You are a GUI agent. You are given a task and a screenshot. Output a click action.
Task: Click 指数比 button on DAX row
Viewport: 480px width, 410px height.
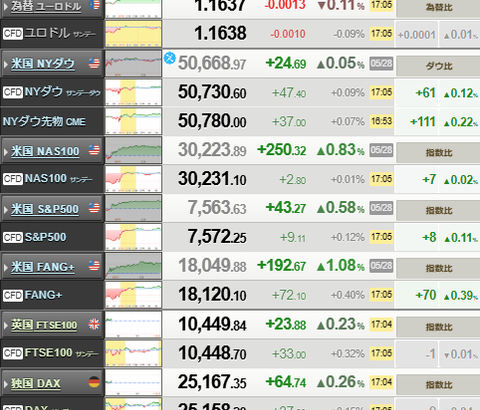pos(438,385)
